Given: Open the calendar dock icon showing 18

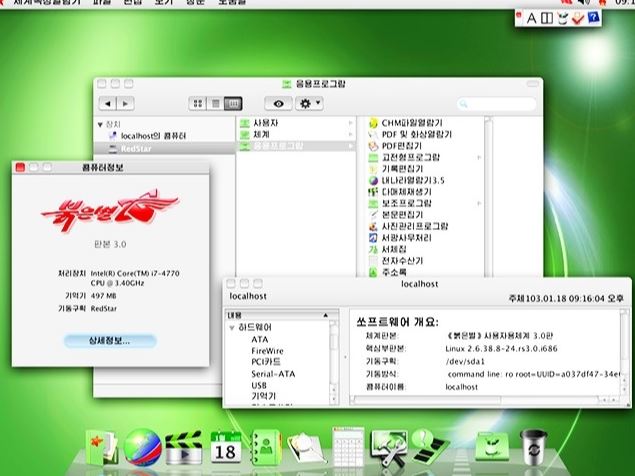Looking at the screenshot, I should 227,445.
